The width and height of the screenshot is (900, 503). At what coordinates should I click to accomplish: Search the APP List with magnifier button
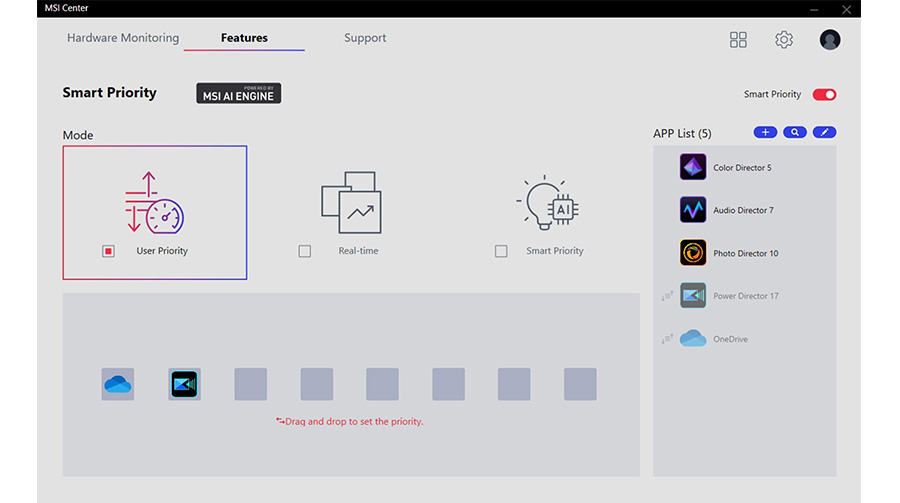coord(794,133)
